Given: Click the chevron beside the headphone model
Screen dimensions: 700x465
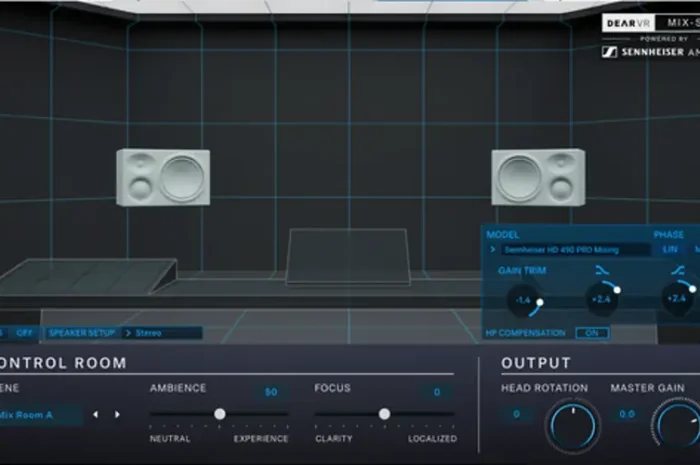Looking at the screenshot, I should [493, 249].
